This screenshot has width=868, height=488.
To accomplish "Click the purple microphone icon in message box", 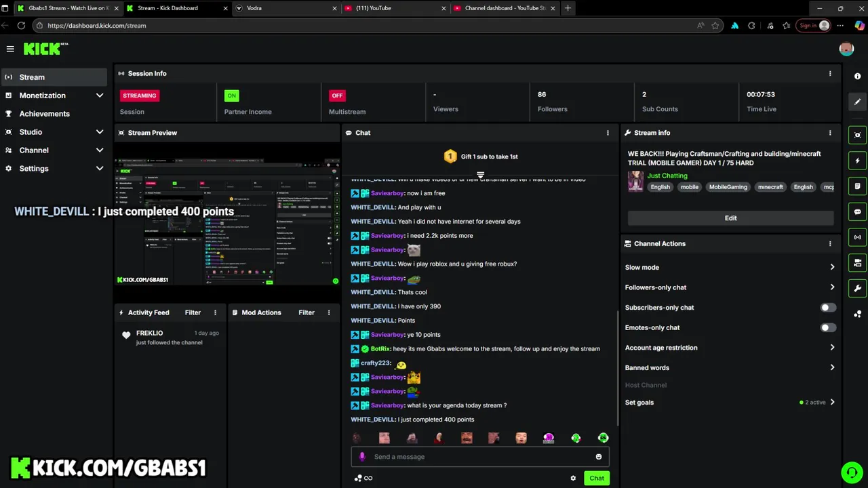I will (x=362, y=457).
